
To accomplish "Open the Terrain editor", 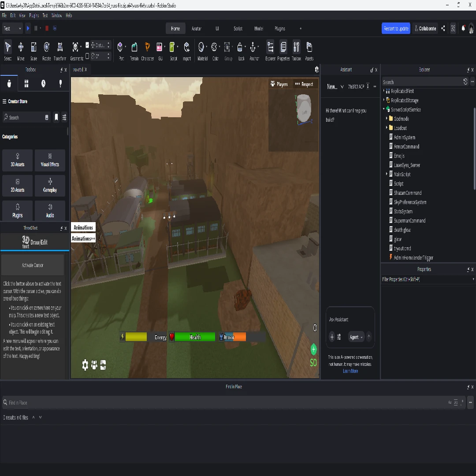I will pos(134,50).
